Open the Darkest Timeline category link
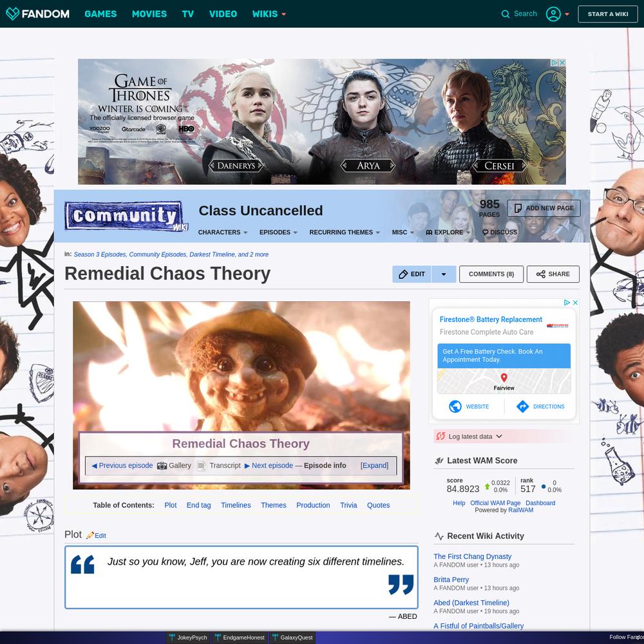This screenshot has height=644, width=644. click(x=212, y=254)
